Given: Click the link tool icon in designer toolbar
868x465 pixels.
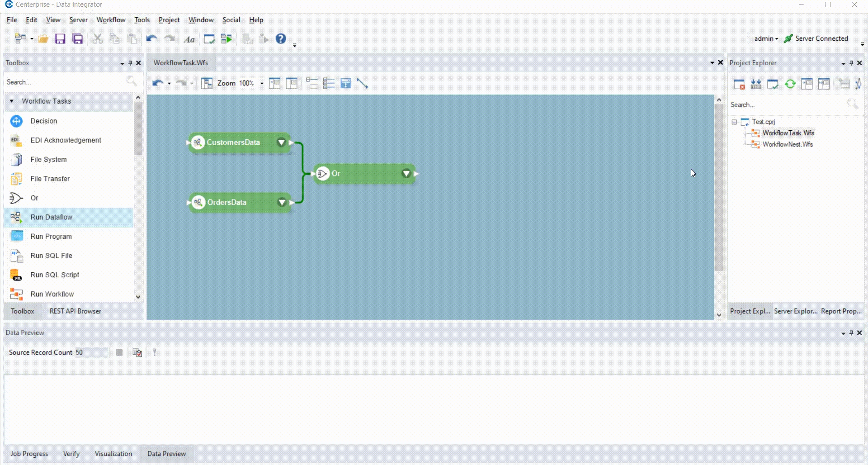Looking at the screenshot, I should click(x=363, y=83).
